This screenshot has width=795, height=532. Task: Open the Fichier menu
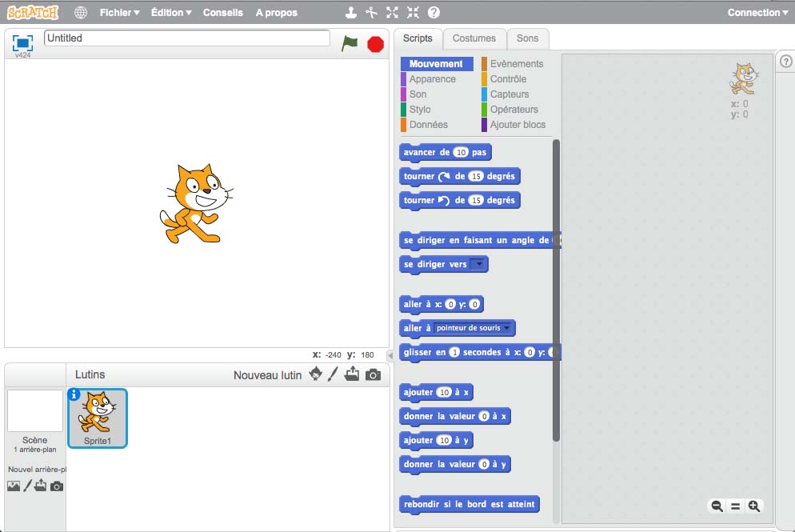tap(119, 13)
